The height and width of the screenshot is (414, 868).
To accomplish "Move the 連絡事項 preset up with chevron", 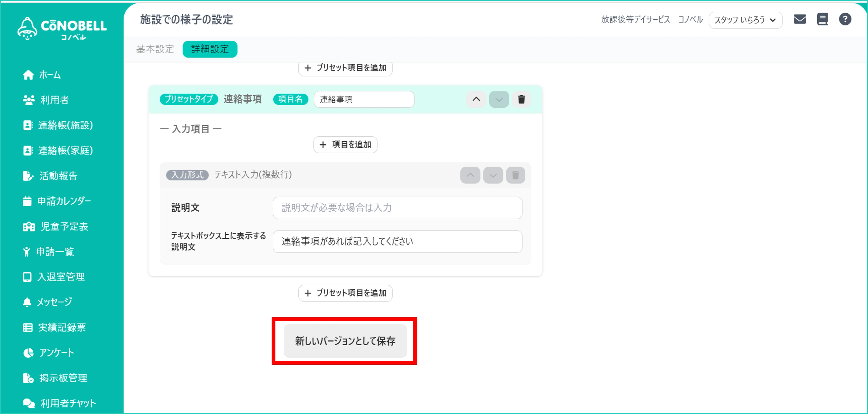I will click(x=476, y=99).
